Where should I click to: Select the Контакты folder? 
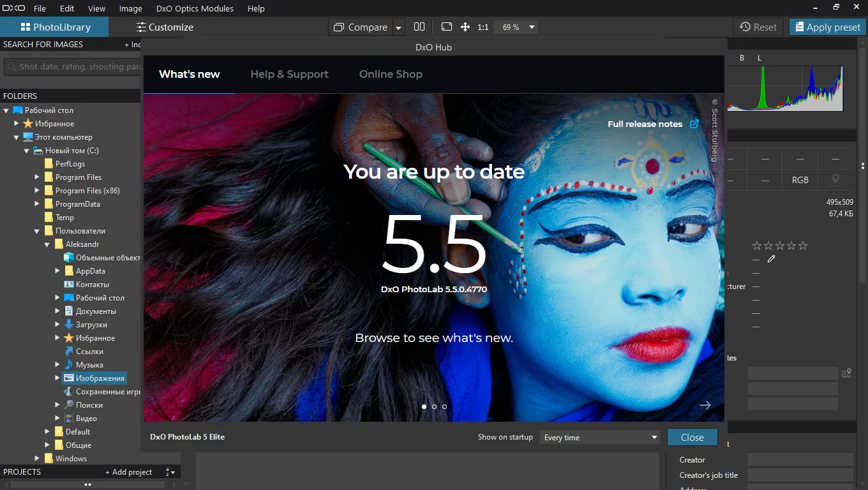click(92, 285)
